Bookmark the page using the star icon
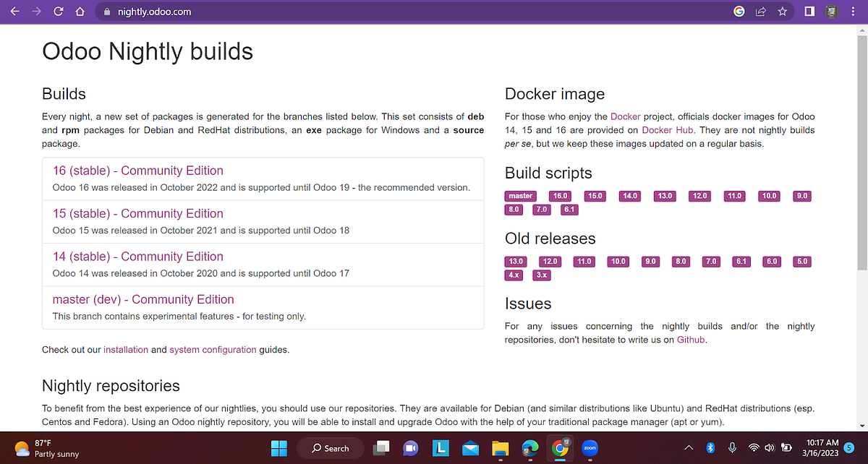 click(782, 12)
